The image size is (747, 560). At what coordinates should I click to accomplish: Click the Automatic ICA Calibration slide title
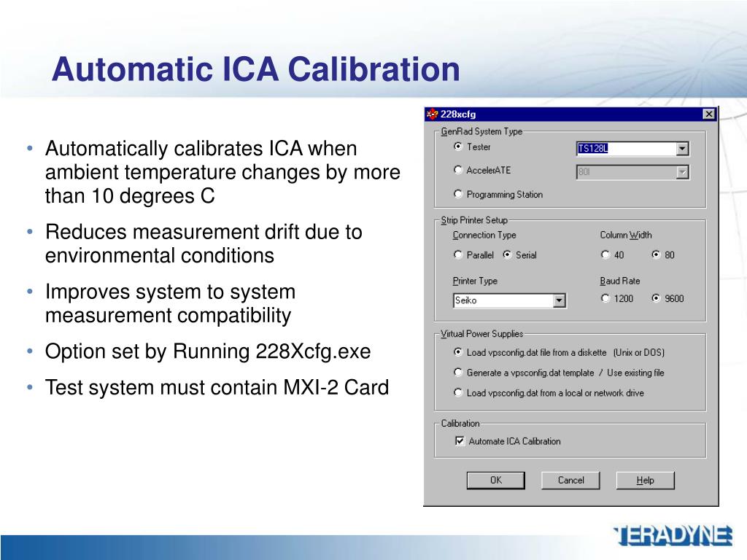(x=256, y=69)
